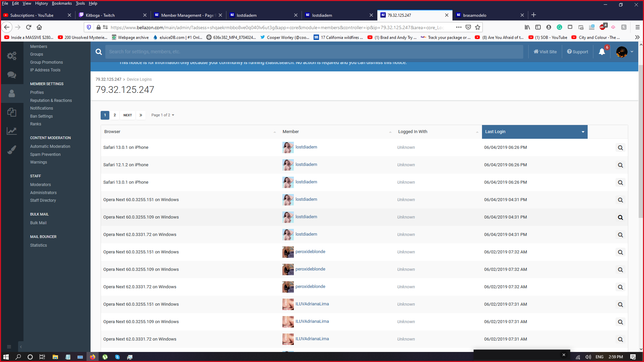Reload the current page

point(29,27)
